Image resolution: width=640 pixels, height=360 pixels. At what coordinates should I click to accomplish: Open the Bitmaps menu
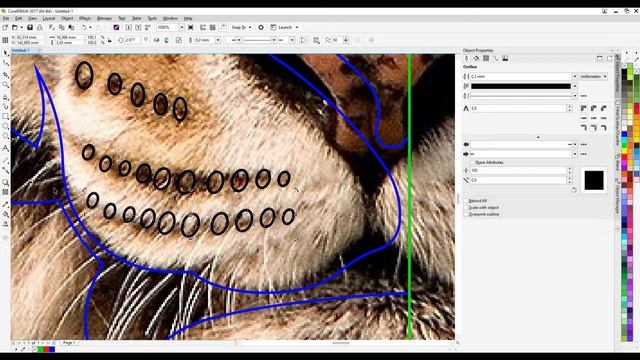pos(104,18)
